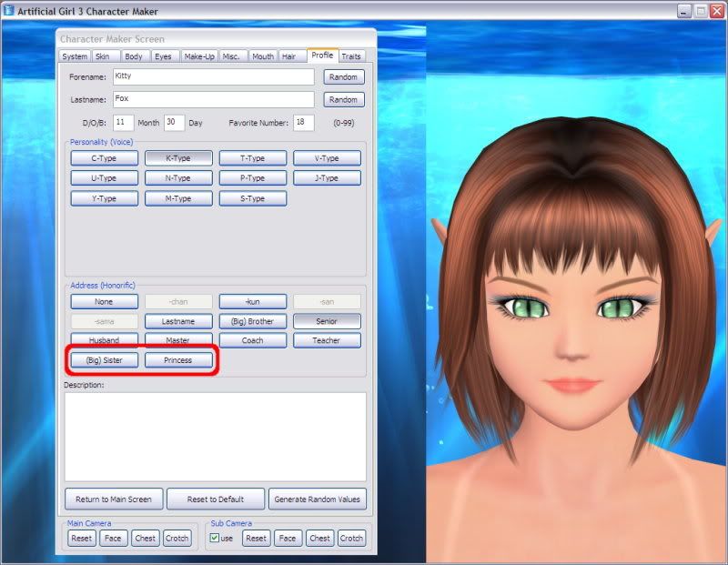Switch to the System tab
The height and width of the screenshot is (565, 728).
[x=75, y=56]
